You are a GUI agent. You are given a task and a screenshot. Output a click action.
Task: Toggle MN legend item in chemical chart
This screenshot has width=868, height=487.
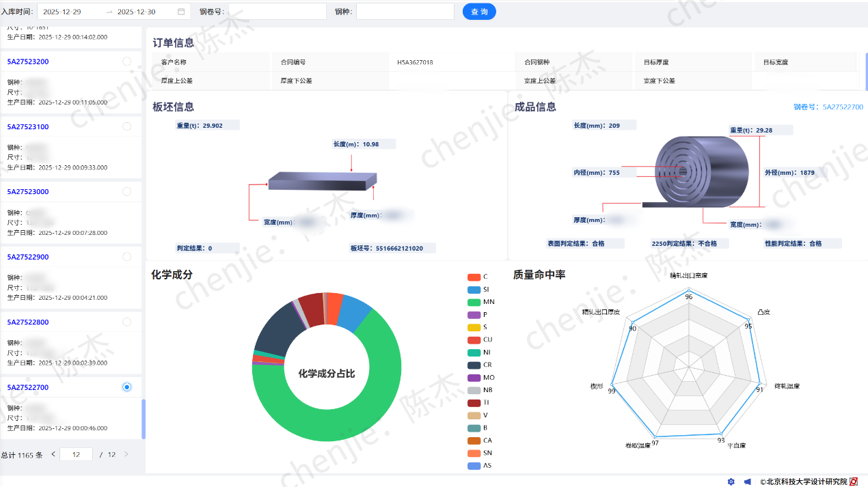pos(481,302)
